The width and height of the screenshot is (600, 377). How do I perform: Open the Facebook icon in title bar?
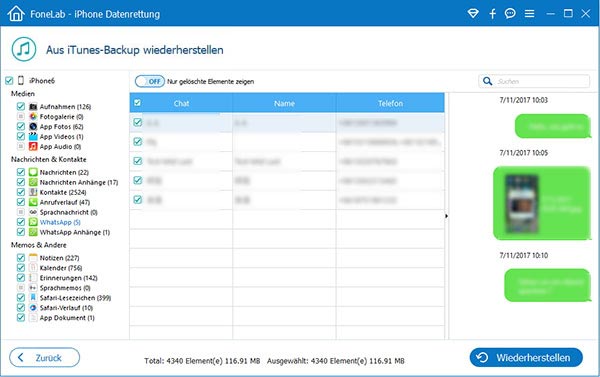492,14
